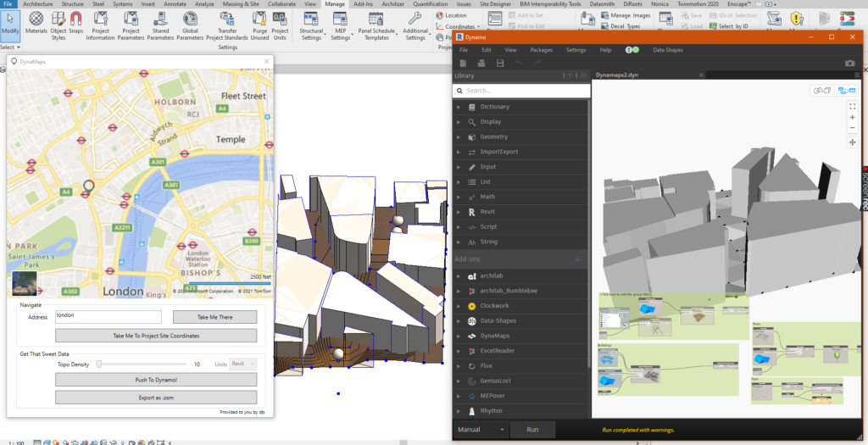Run Purge Unused tool
The width and height of the screenshot is (868, 445).
259,26
